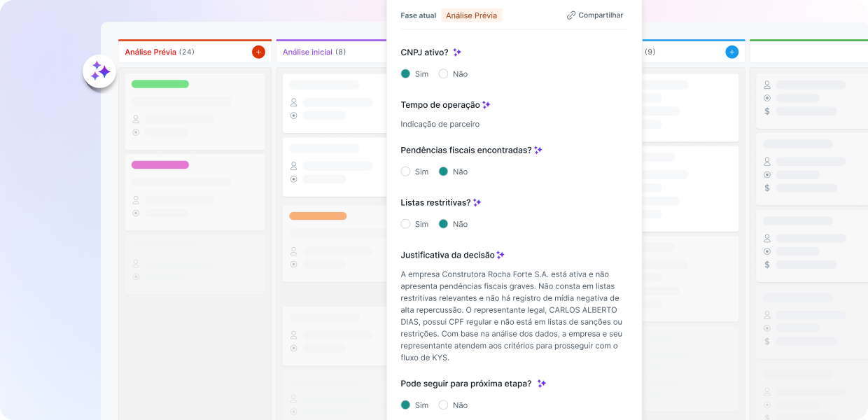Click sparkle beside Pode seguir para próxima etapa
Viewport: 868px width, 420px height.
(x=541, y=384)
